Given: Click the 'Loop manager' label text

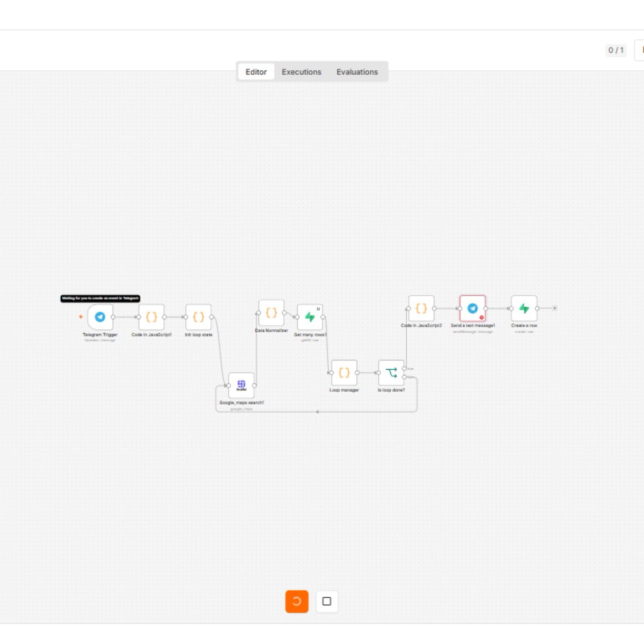Looking at the screenshot, I should pyautogui.click(x=344, y=390).
